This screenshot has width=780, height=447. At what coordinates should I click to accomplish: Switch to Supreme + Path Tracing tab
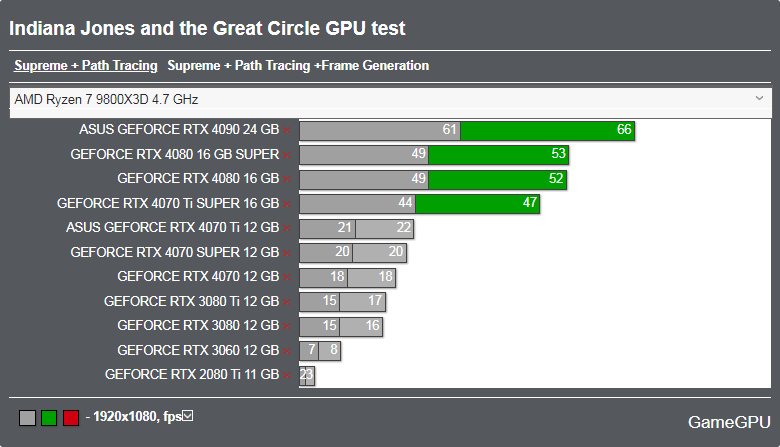click(86, 66)
